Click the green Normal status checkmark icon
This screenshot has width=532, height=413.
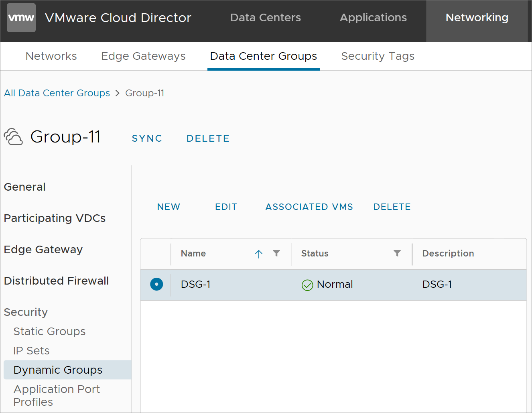pyautogui.click(x=307, y=285)
